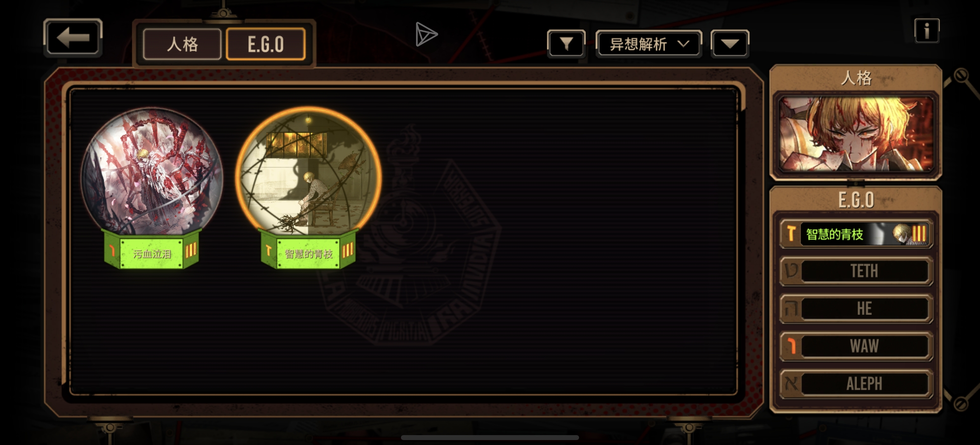
Task: Switch to the E.G.O tab
Action: point(266,44)
